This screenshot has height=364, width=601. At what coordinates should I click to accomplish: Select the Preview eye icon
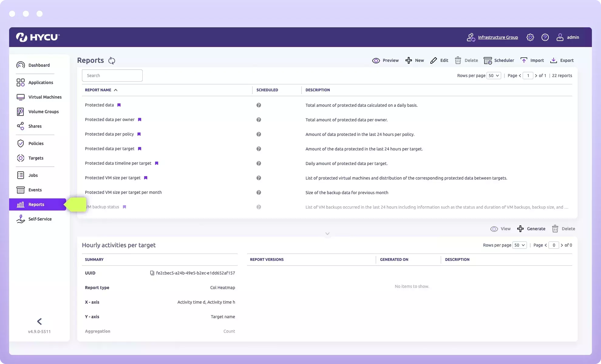pos(376,60)
